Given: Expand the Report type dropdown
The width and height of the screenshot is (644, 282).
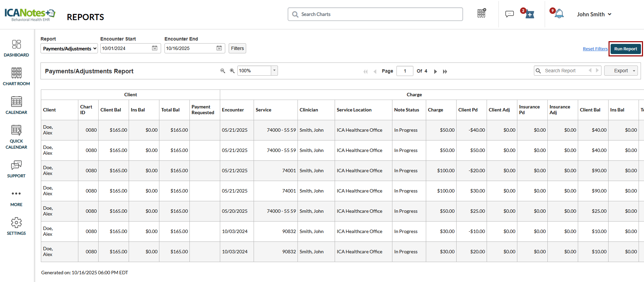Looking at the screenshot, I should pyautogui.click(x=69, y=49).
